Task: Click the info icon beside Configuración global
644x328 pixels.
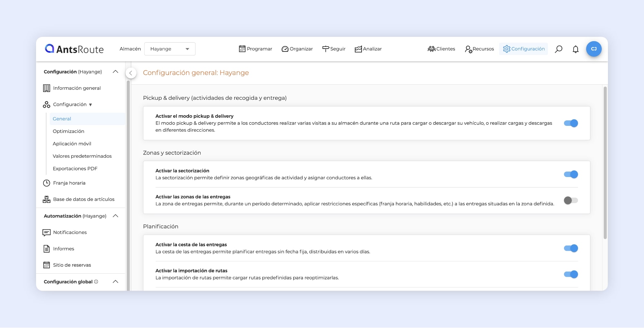Action: click(96, 282)
